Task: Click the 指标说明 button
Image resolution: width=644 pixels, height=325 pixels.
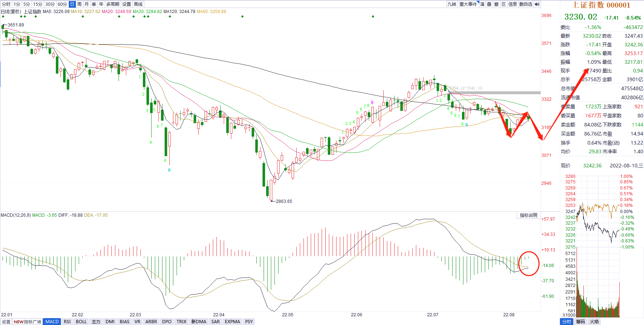Action: click(528, 215)
